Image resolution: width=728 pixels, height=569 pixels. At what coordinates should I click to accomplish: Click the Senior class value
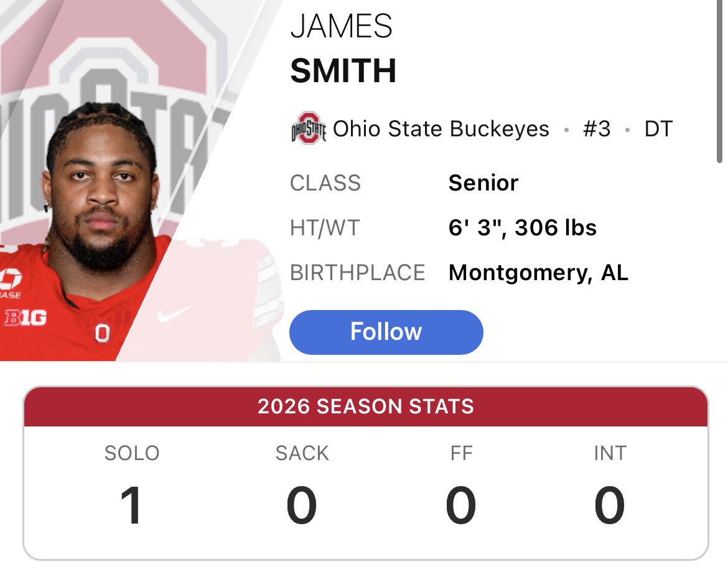[x=483, y=182]
